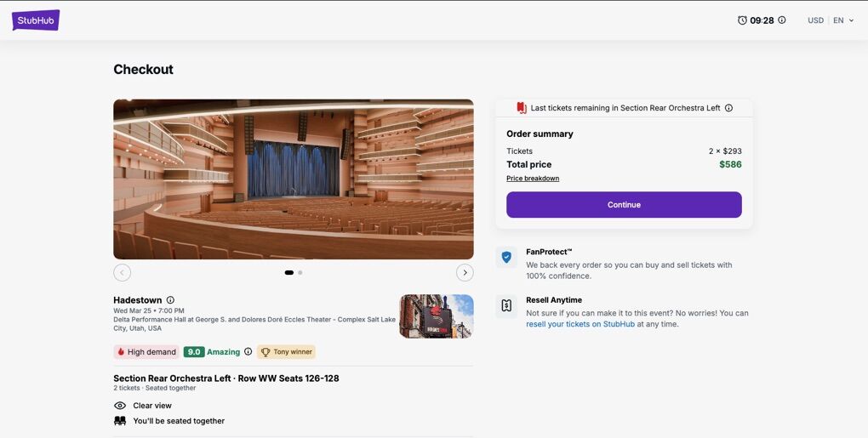868x438 pixels.
Task: Click the info icon beside Amazing rating
Action: 248,352
